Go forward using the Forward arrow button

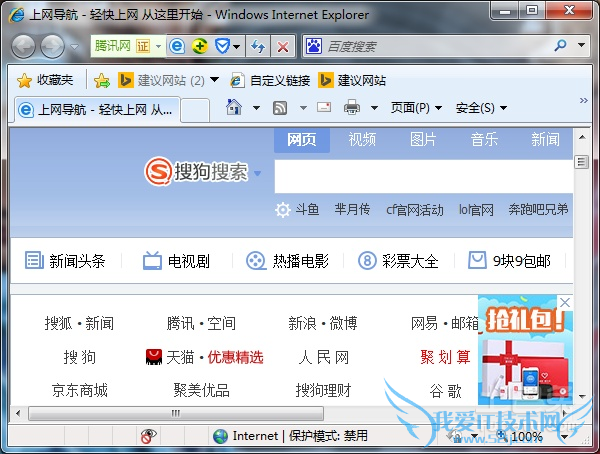click(52, 47)
